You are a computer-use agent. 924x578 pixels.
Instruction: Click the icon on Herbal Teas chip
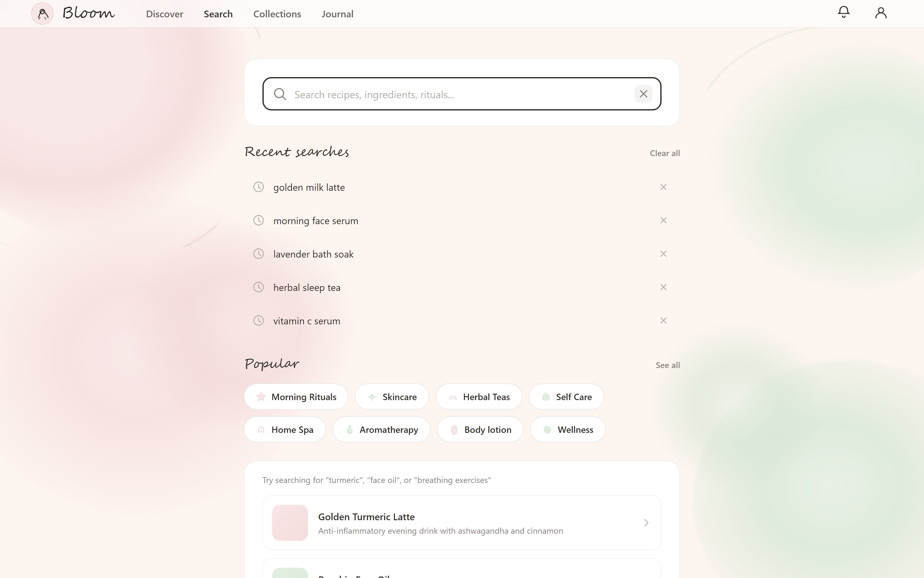tap(453, 398)
